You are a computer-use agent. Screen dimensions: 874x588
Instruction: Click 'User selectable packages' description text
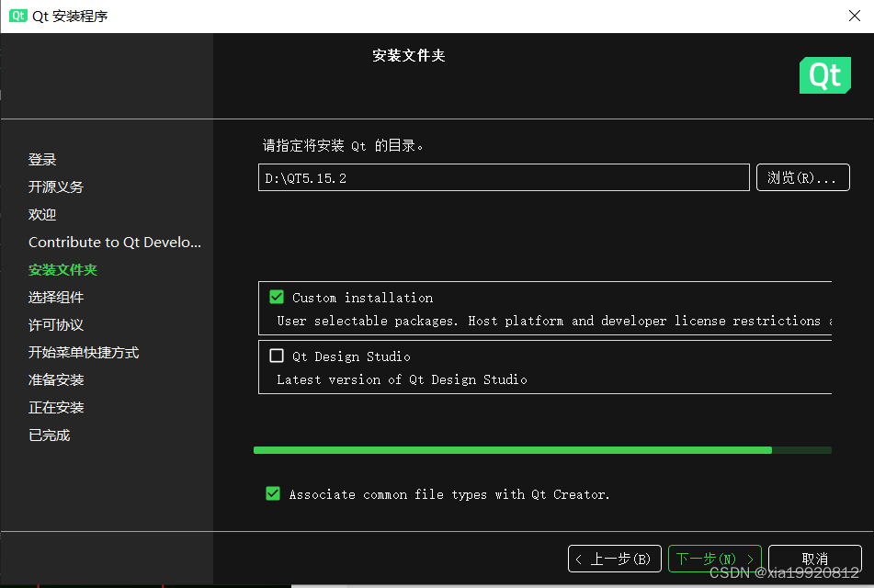[x=554, y=321]
